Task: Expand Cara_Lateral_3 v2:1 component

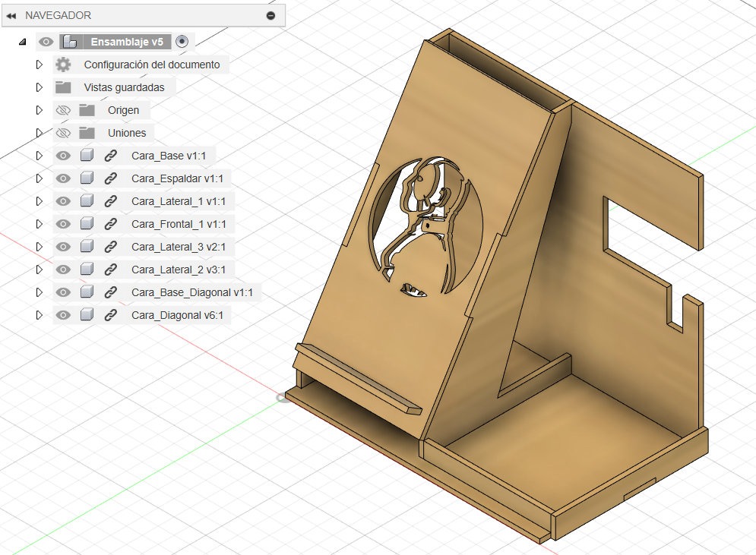Action: (40, 247)
